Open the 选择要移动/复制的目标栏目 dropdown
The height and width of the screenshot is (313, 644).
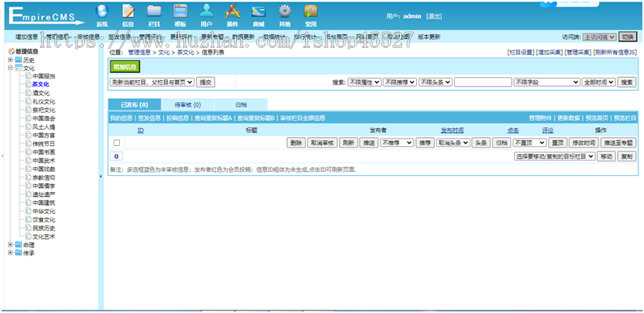[555, 156]
